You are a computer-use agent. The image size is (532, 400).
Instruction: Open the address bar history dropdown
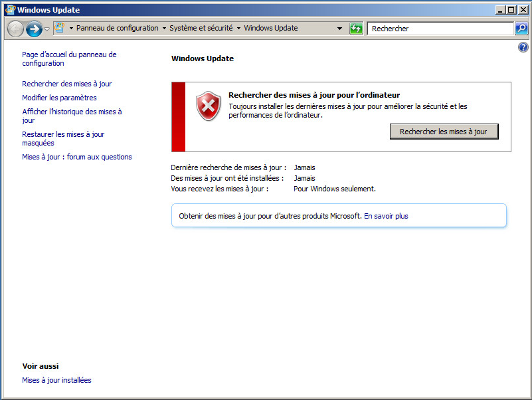[x=339, y=28]
